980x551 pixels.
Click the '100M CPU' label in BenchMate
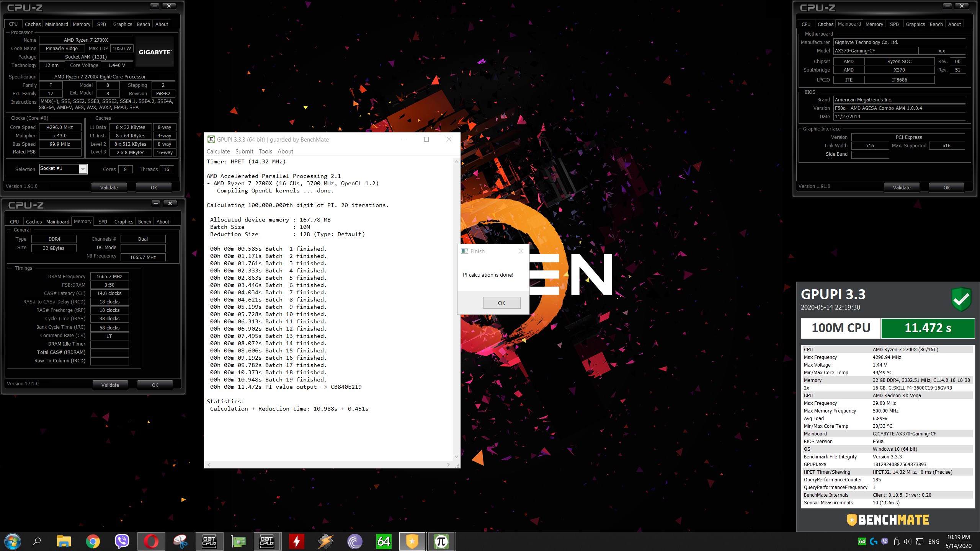pos(841,328)
